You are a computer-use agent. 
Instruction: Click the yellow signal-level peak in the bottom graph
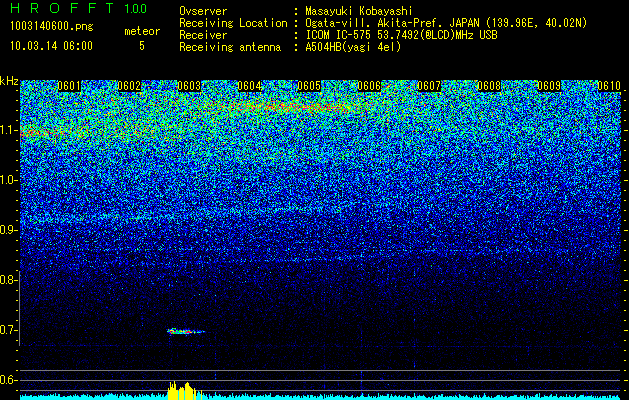pos(184,390)
